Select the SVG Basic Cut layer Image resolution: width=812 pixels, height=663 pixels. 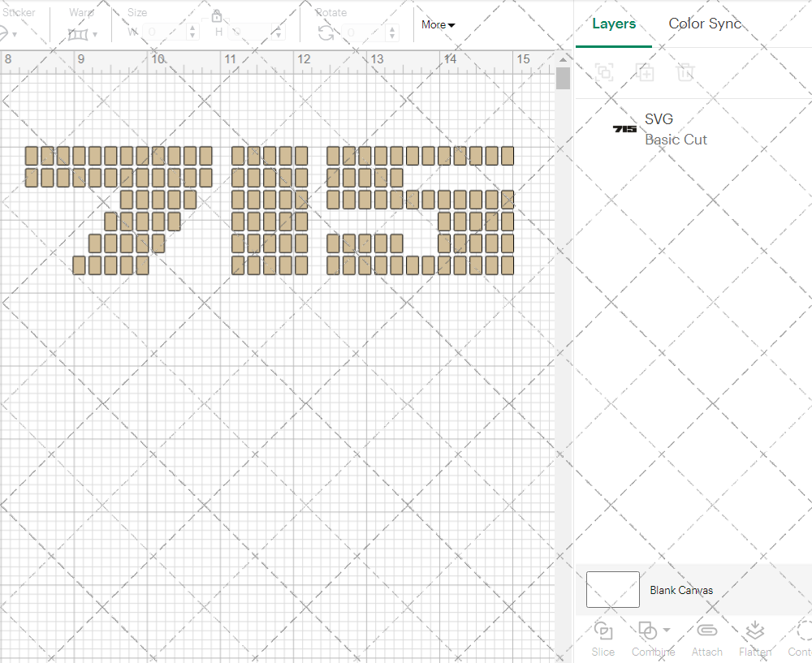pos(674,130)
